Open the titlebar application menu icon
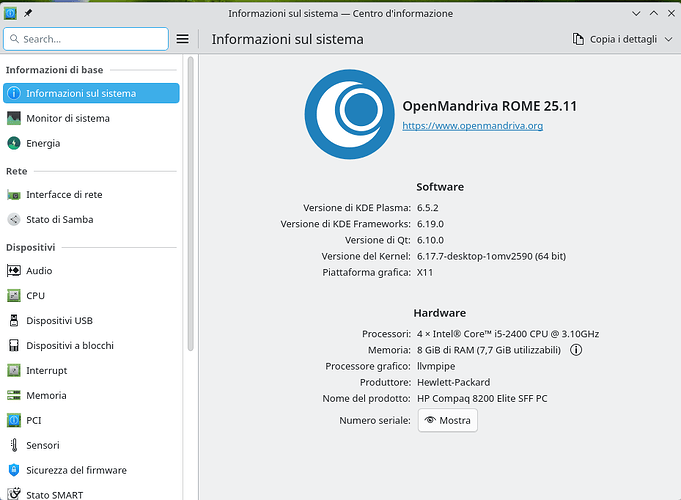This screenshot has width=681, height=500. coord(10,13)
